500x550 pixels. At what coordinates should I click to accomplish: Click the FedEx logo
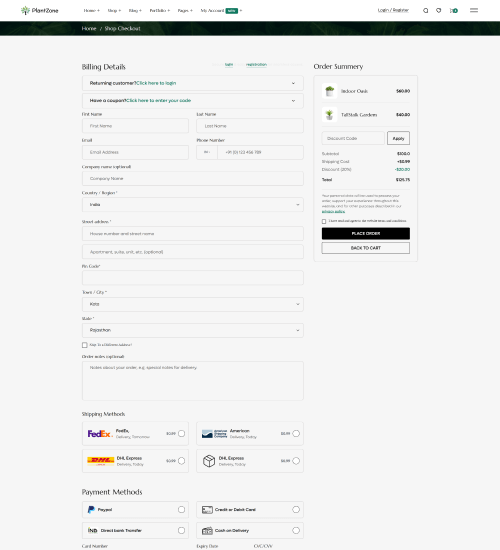pyautogui.click(x=100, y=434)
